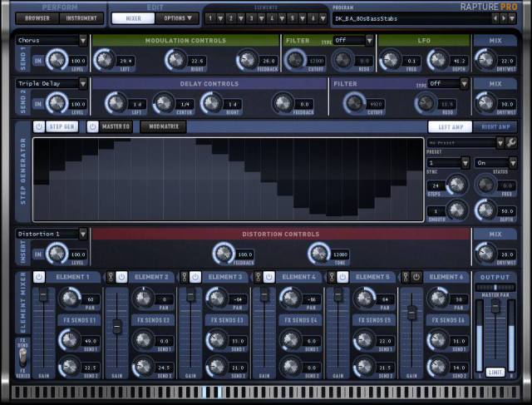Turn off Element 4 power button
532x405 pixels.
269,277
